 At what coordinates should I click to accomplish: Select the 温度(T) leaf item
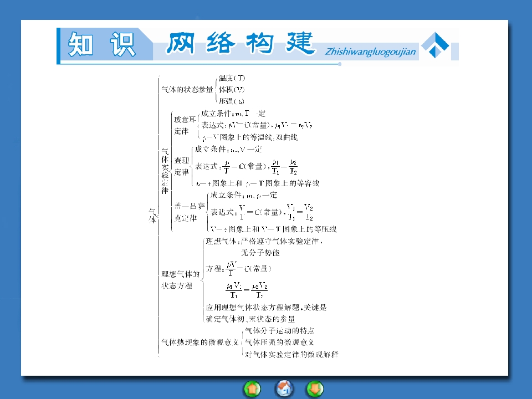(232, 78)
